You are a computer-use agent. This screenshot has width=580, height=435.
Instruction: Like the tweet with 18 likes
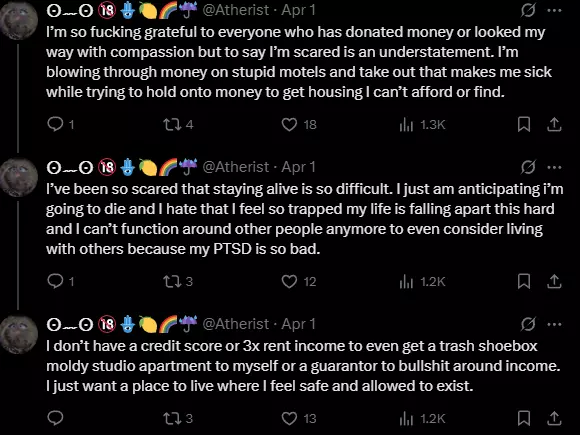pos(289,125)
